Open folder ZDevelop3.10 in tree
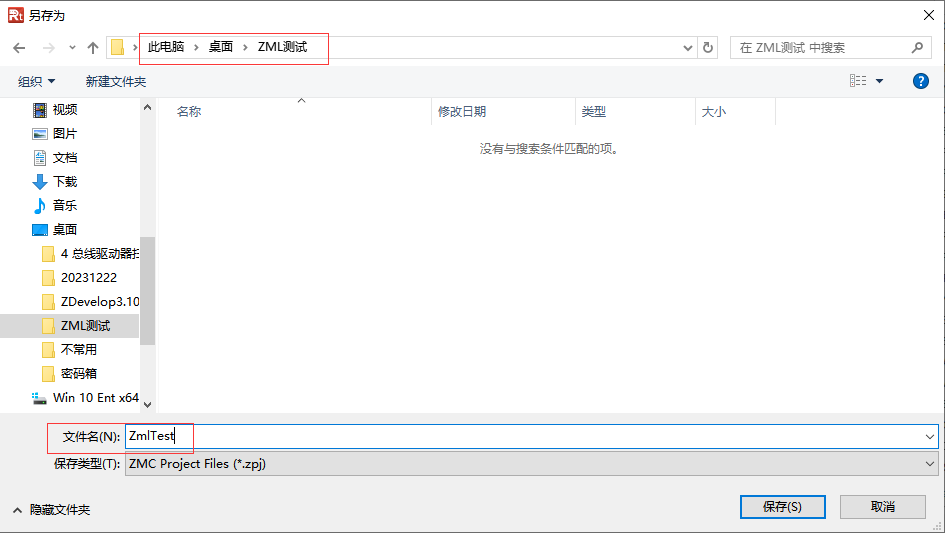This screenshot has height=533, width=945. (99, 301)
